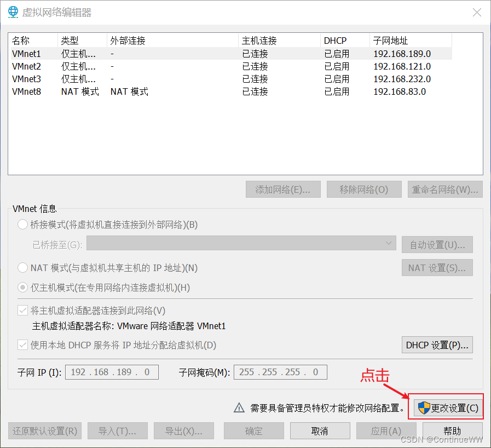This screenshot has height=448, width=491.
Task: Open DHCP 设置 button
Action: click(x=437, y=345)
